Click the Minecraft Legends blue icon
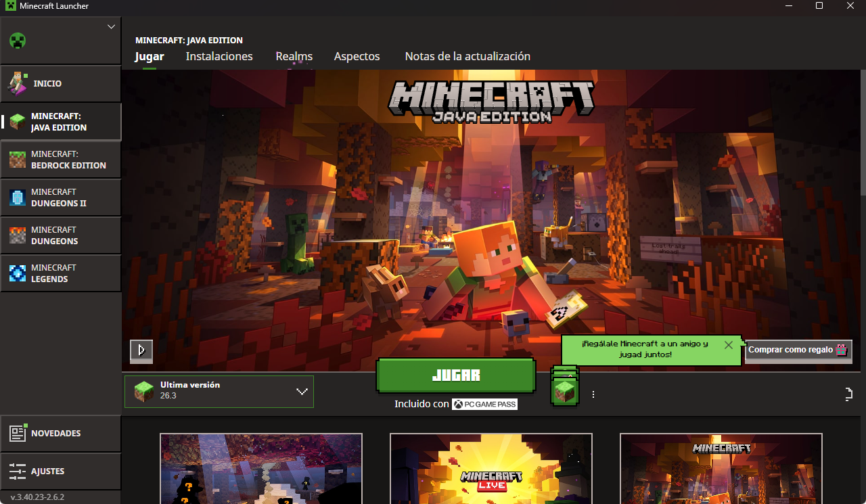The height and width of the screenshot is (504, 866). (x=18, y=273)
